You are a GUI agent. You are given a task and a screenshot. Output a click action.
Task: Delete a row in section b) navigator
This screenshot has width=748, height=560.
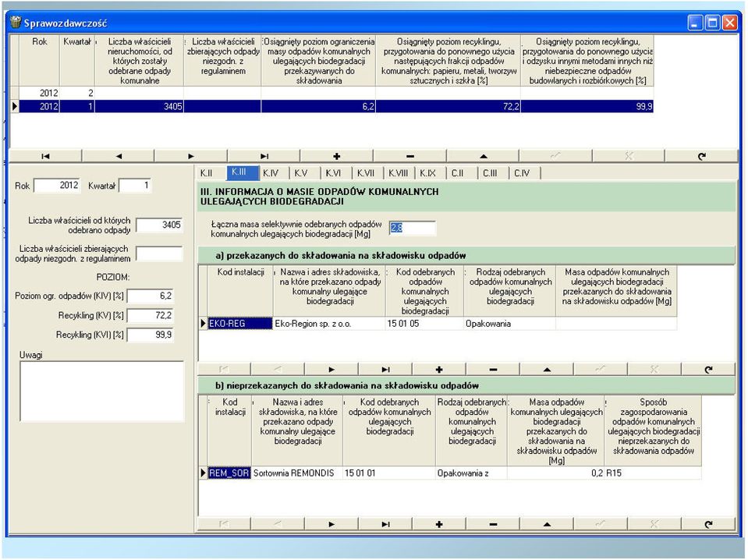493,524
